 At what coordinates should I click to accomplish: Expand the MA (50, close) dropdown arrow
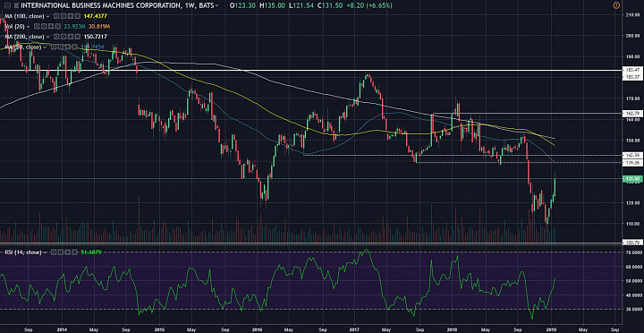pos(45,47)
